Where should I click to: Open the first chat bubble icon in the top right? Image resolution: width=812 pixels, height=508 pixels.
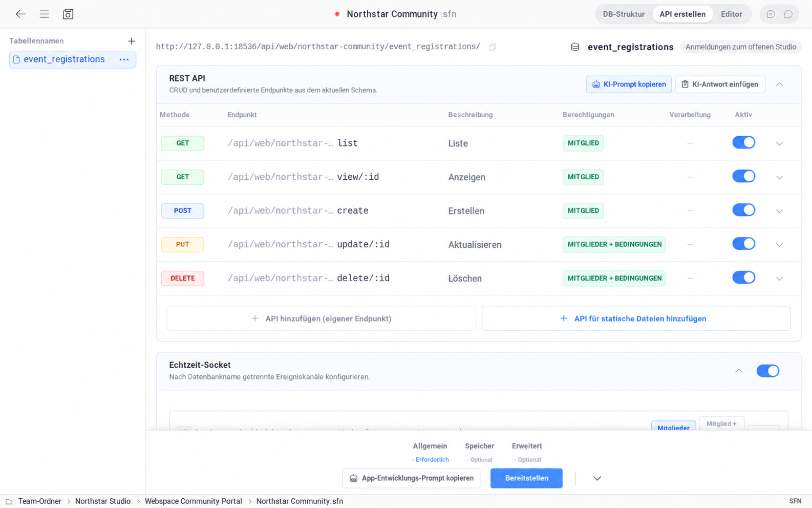tap(771, 14)
